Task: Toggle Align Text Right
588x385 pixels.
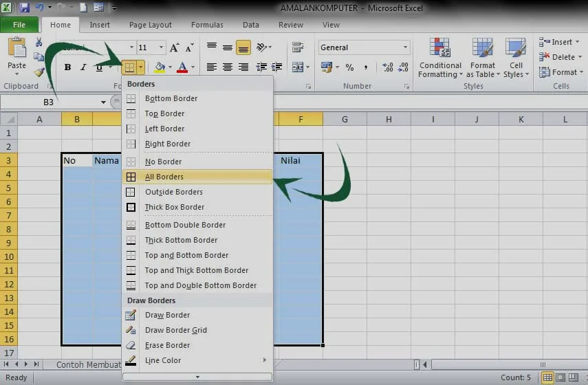Action: [x=243, y=67]
